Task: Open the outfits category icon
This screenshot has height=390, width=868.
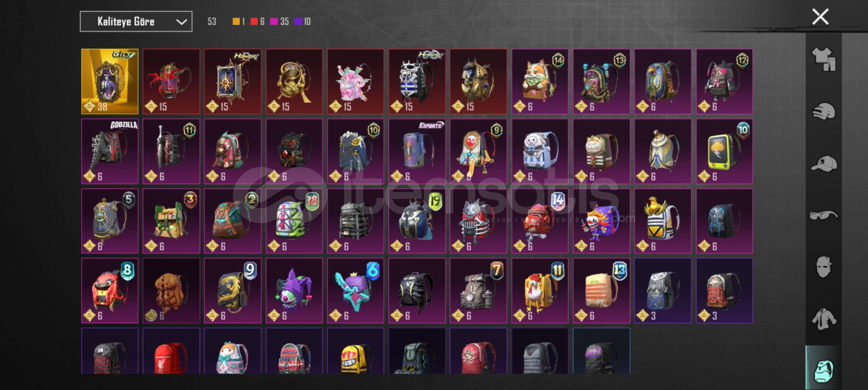Action: coord(824,59)
